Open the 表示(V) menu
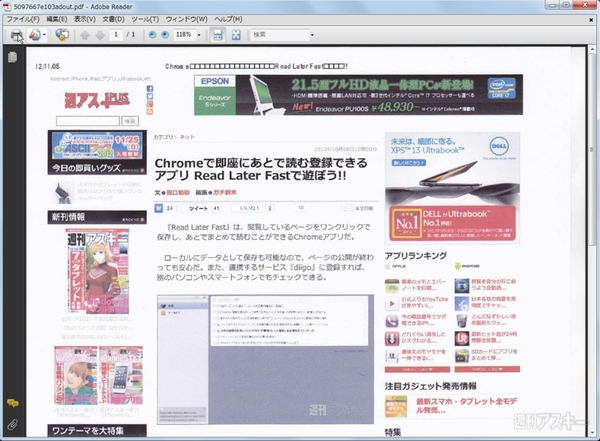The width and height of the screenshot is (600, 441). click(85, 19)
